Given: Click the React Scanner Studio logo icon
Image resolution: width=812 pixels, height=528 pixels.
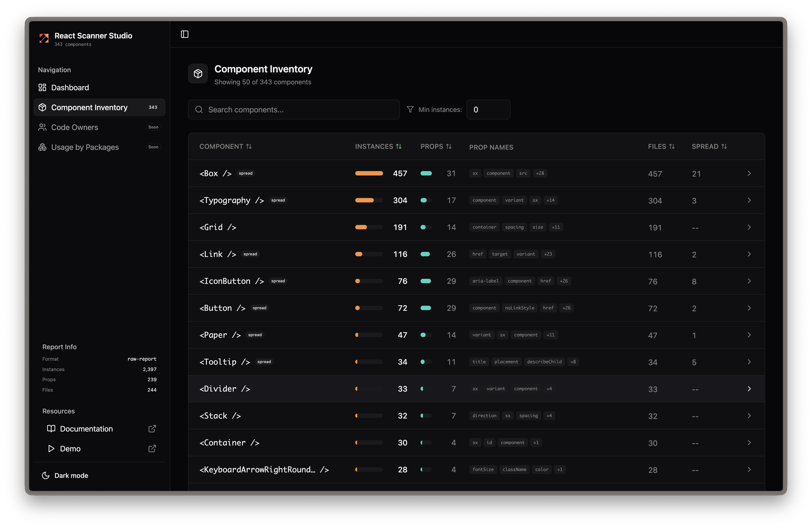Looking at the screenshot, I should coord(44,39).
